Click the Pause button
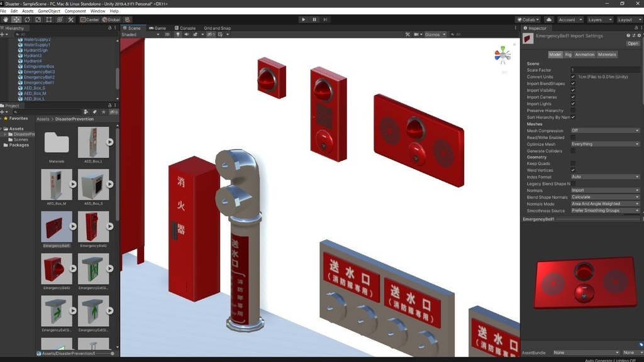644x362 pixels. click(x=314, y=19)
